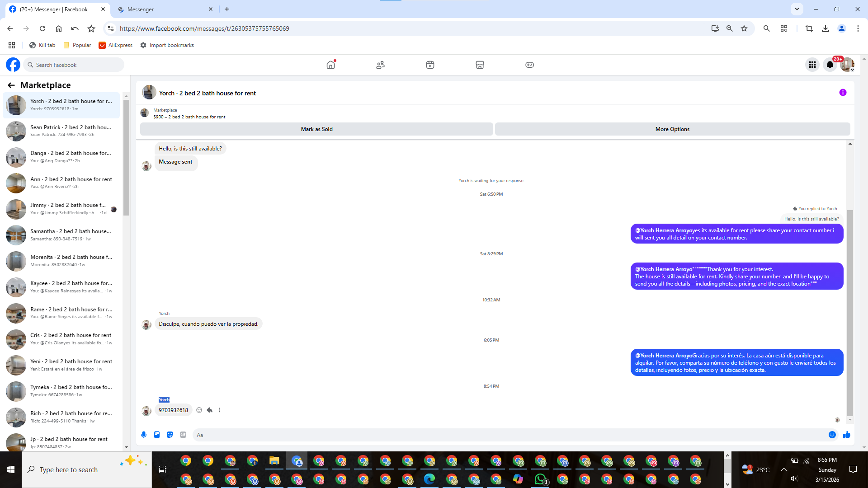Open the tab search dropdown

click(797, 9)
